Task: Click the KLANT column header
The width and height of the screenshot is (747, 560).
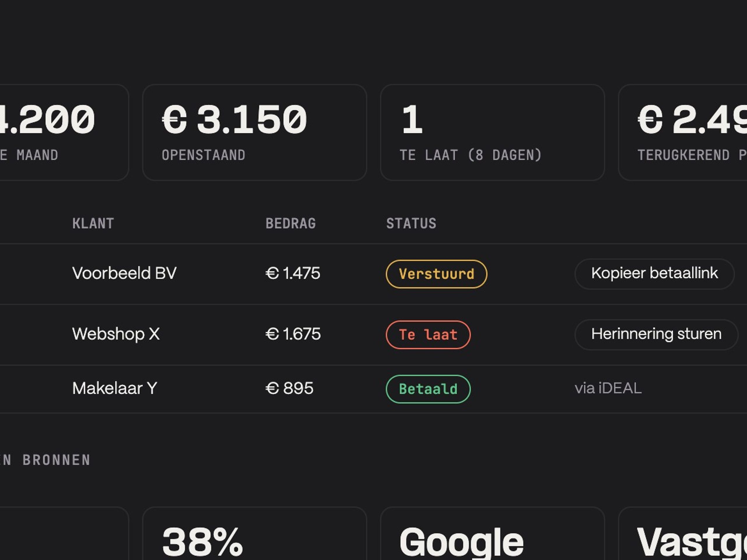Action: (x=93, y=223)
